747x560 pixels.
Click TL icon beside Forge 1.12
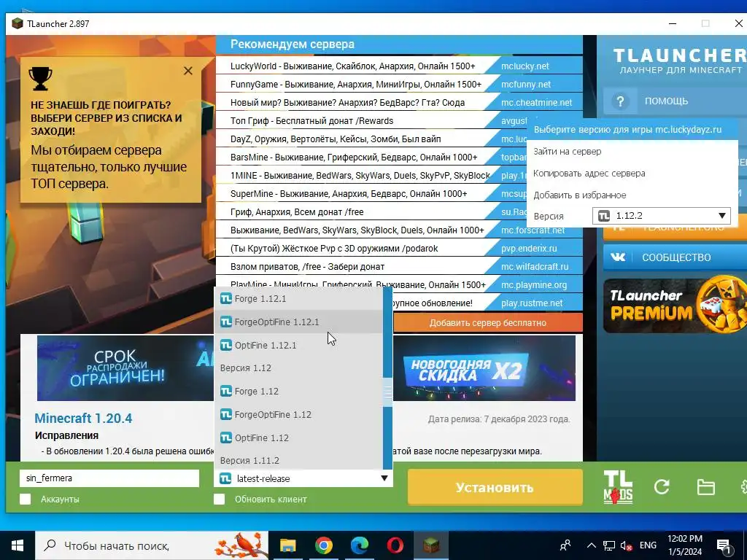[226, 392]
